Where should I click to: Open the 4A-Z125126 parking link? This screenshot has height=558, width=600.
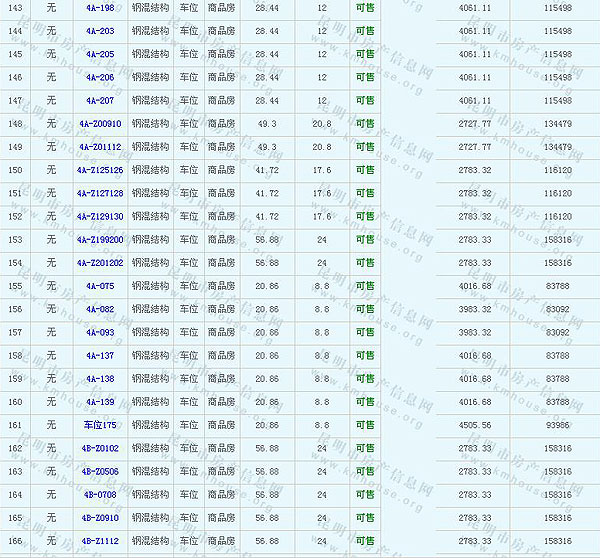(100, 170)
